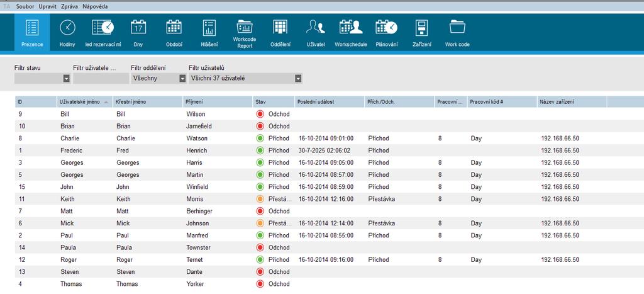Select the cell 16-10-2014 09:16:00
Image resolution: width=644 pixels, height=294 pixels.
pos(326,259)
